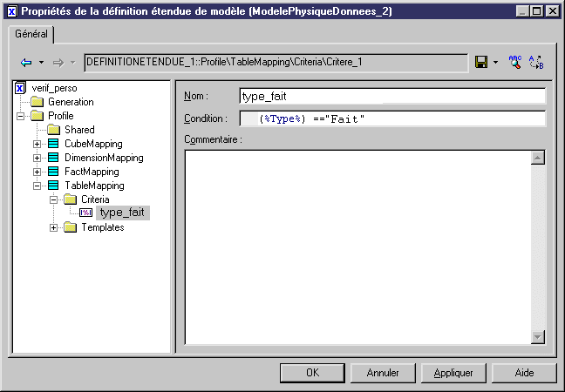
Task: Open the forward arrow history dropdown
Action: (73, 63)
